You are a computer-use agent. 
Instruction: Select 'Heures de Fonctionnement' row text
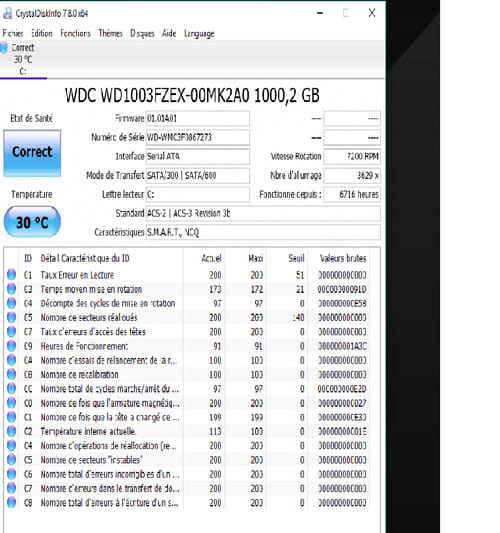84,346
